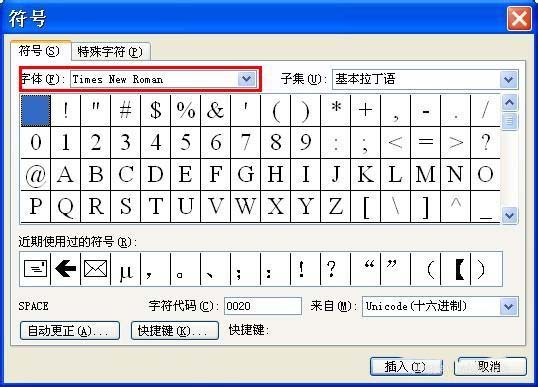Select the capital letter W cell
Screen dimensions: 538x387
246,207
